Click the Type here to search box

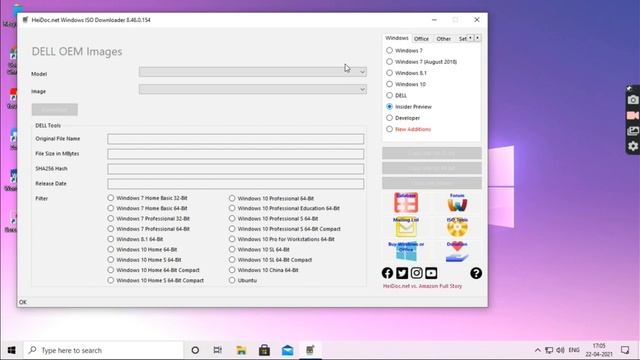coord(103,350)
